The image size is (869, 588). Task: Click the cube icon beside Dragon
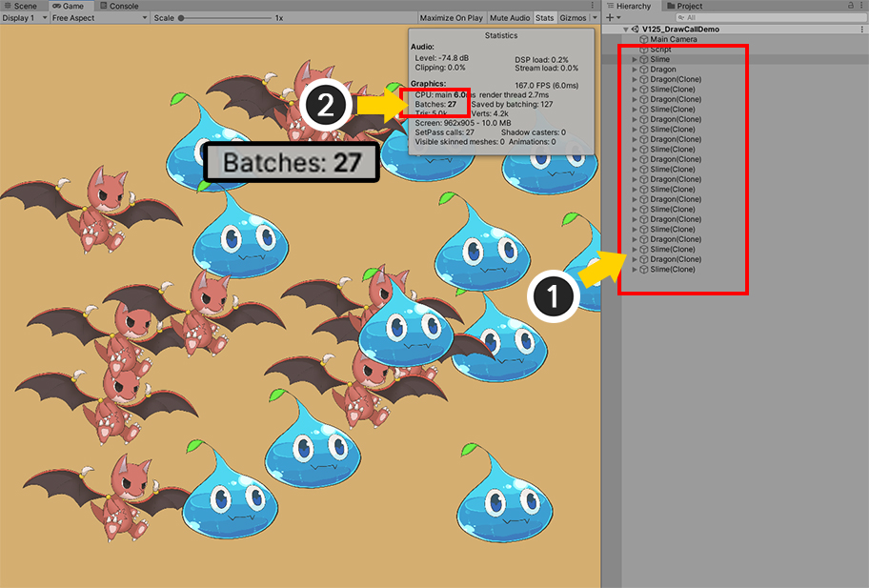coord(644,70)
